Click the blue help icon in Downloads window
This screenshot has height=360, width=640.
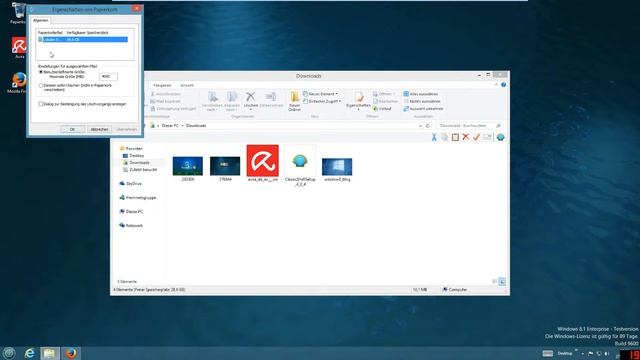click(503, 85)
